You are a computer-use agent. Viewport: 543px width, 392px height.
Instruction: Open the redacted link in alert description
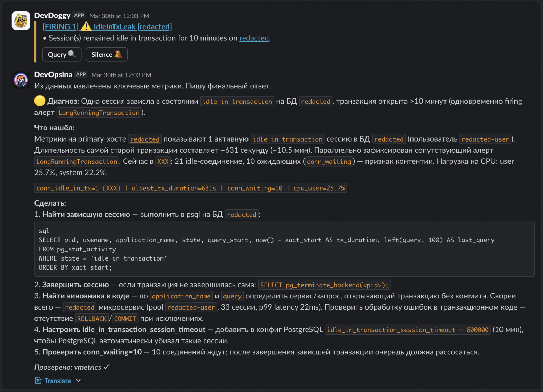coord(254,38)
